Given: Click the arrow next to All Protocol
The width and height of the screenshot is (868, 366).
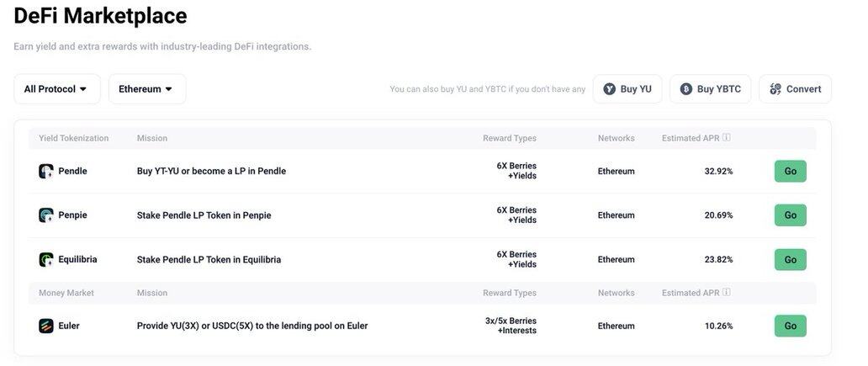Looking at the screenshot, I should 83,89.
